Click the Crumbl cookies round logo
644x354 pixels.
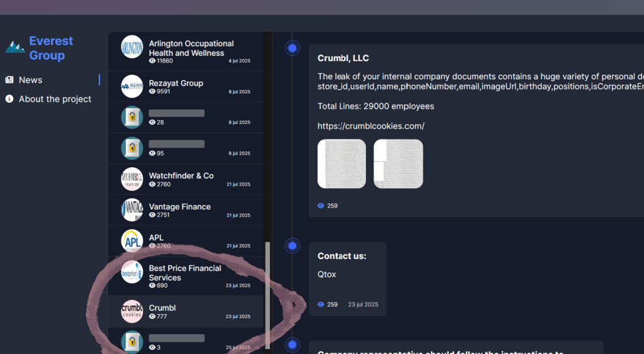coord(132,311)
